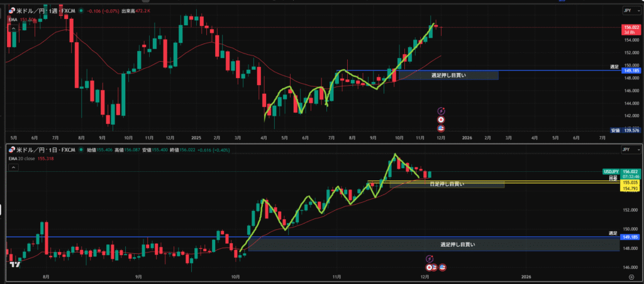The height and width of the screenshot is (284, 644).
Task: Click the Japan flag event icon on weekly chart
Action: click(x=441, y=119)
